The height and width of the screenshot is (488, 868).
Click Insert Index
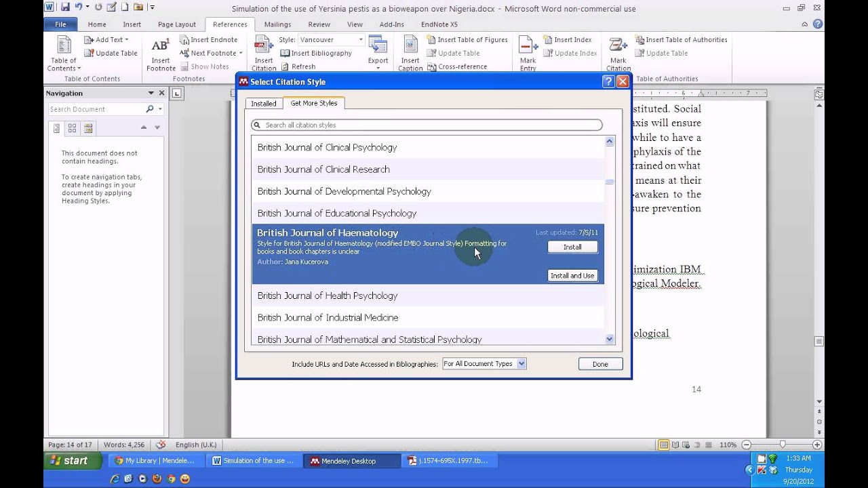click(567, 40)
